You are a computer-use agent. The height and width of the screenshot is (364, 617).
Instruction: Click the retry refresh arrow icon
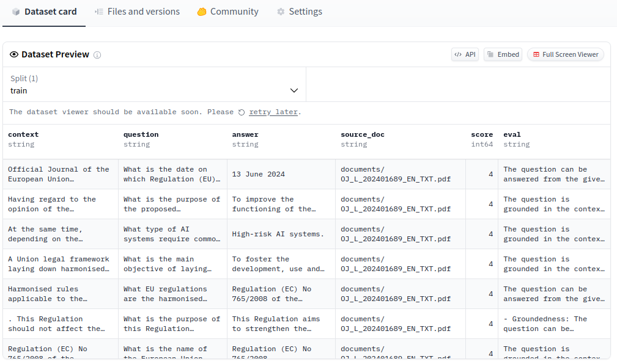[242, 112]
